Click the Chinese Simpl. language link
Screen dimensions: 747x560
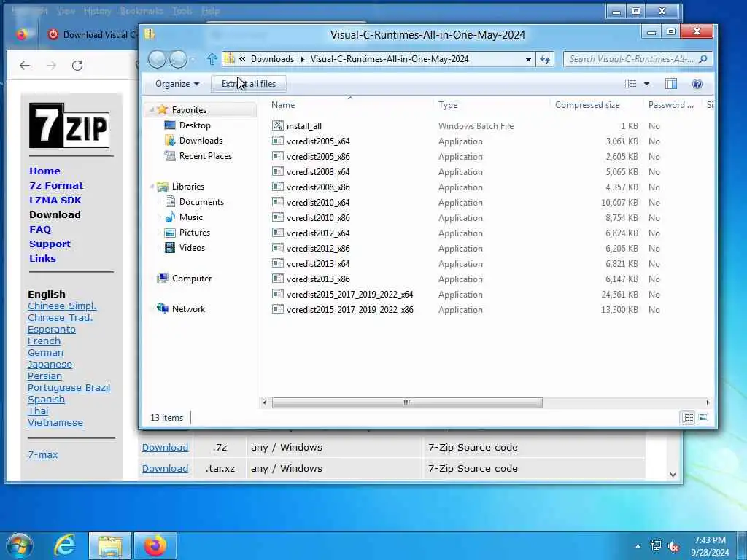(62, 306)
